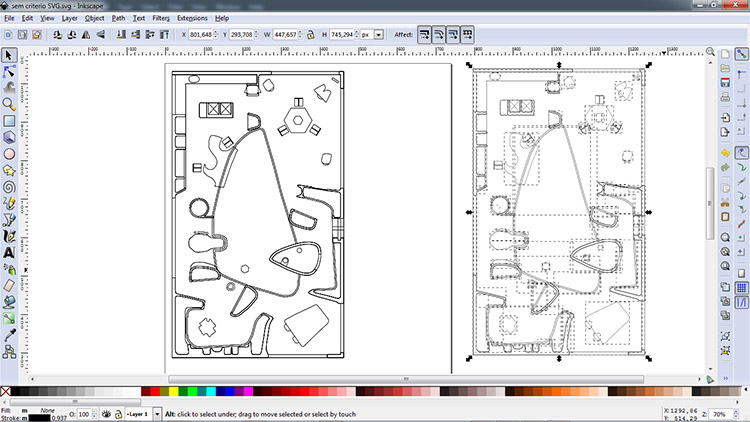Click the X coordinate input field
750x422 pixels.
(x=200, y=34)
